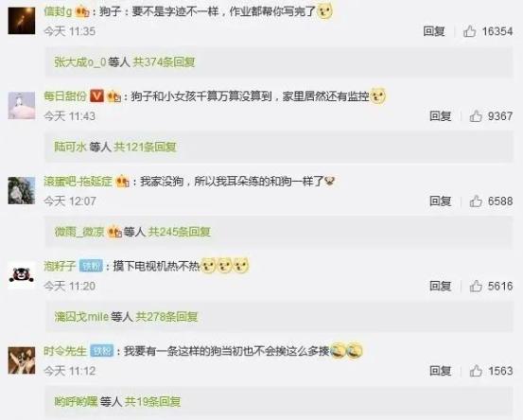
Task: Like the comment with 6588 likes
Action: (476, 201)
